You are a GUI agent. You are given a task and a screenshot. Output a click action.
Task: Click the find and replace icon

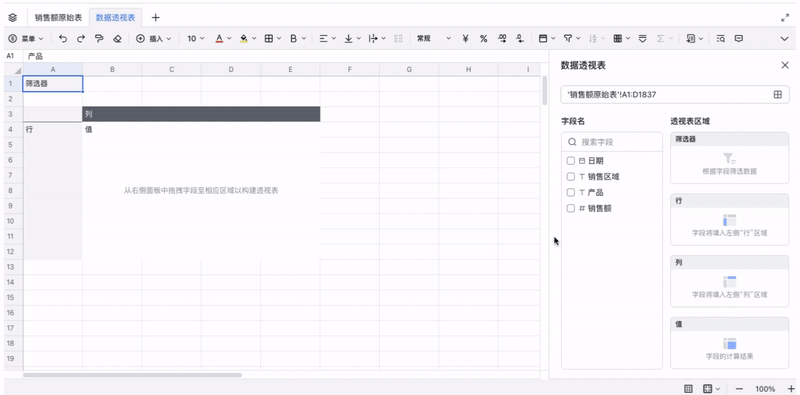[x=720, y=38]
